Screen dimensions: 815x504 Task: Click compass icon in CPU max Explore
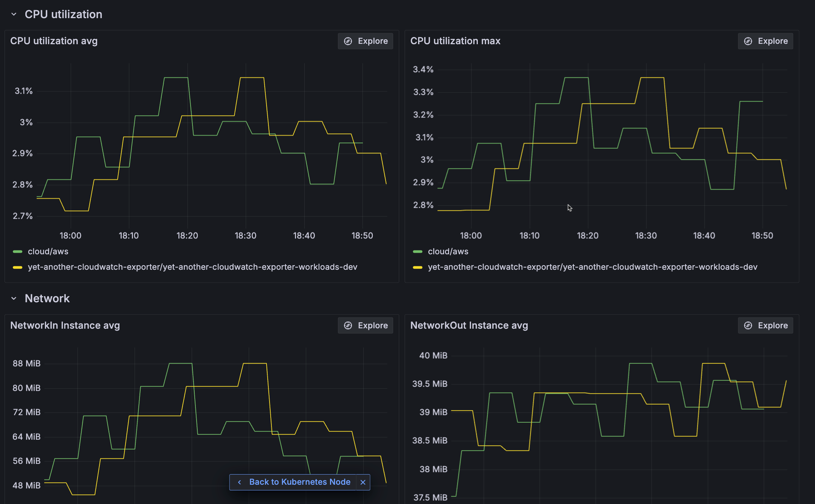click(x=748, y=41)
